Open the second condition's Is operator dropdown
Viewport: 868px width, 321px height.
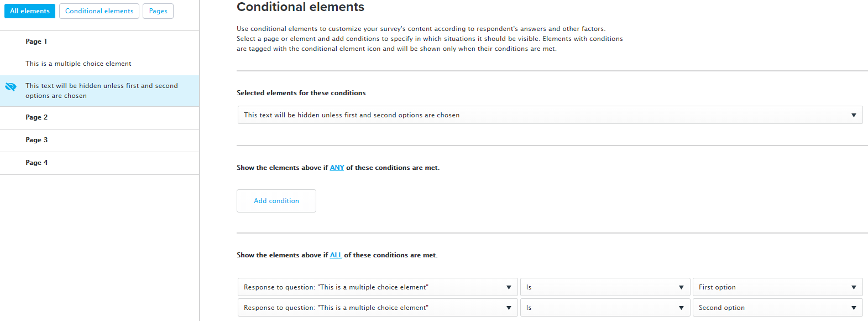[605, 308]
